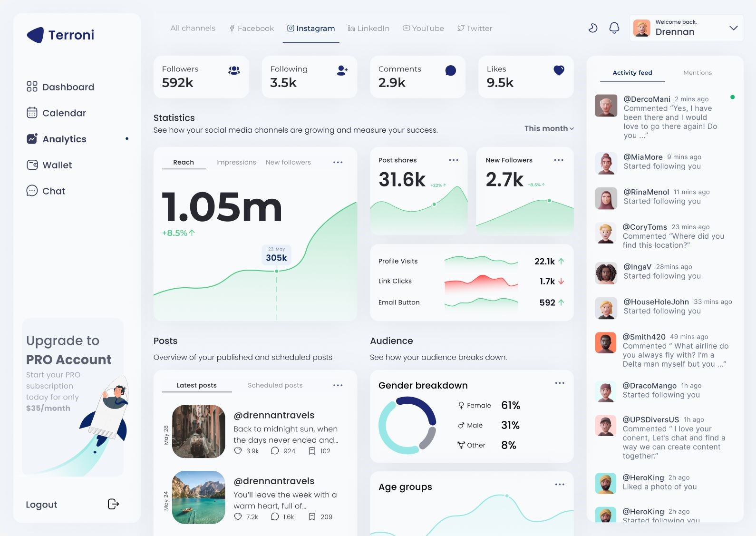Screen dimensions: 756x536
Task: Click the Gender breakdown donut chart
Action: point(407,426)
